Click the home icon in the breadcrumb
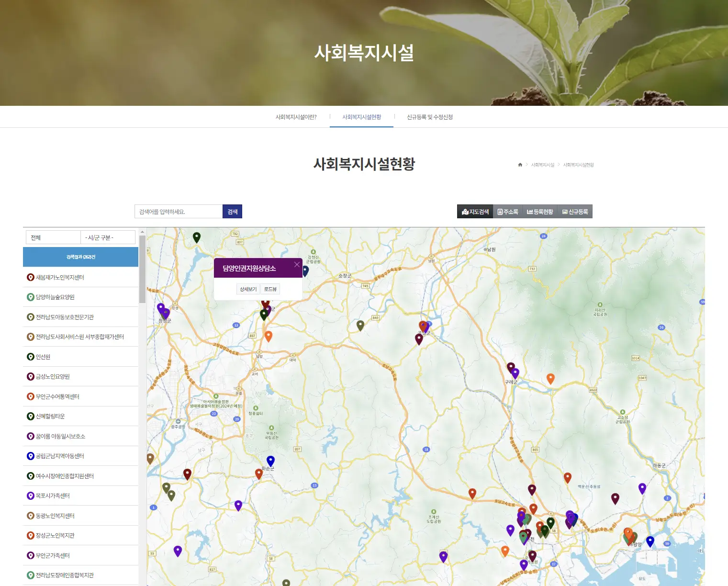Screen dimensions: 728x586 520,164
